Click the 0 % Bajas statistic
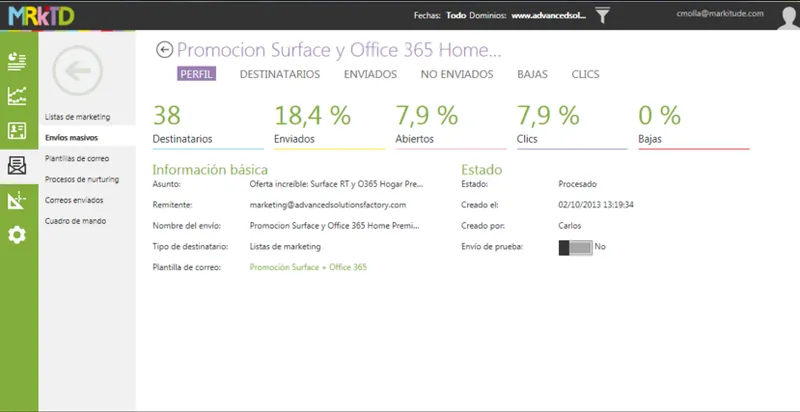This screenshot has width=800, height=412. [694, 126]
